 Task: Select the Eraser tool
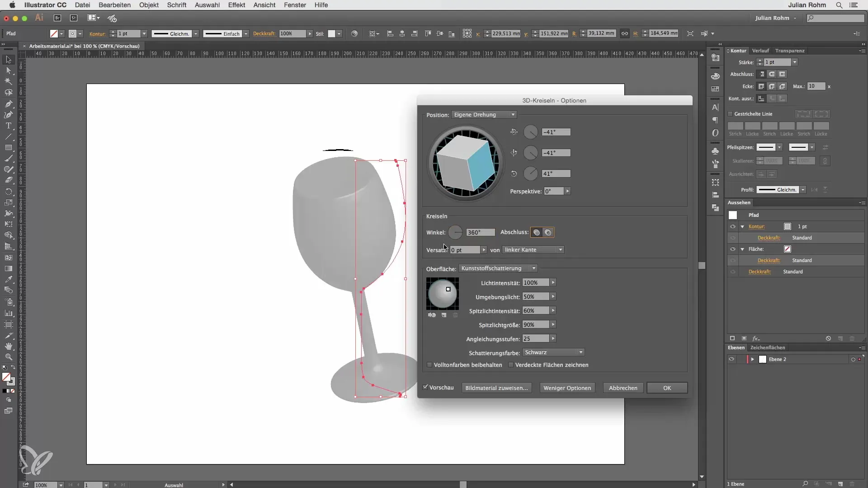click(8, 180)
